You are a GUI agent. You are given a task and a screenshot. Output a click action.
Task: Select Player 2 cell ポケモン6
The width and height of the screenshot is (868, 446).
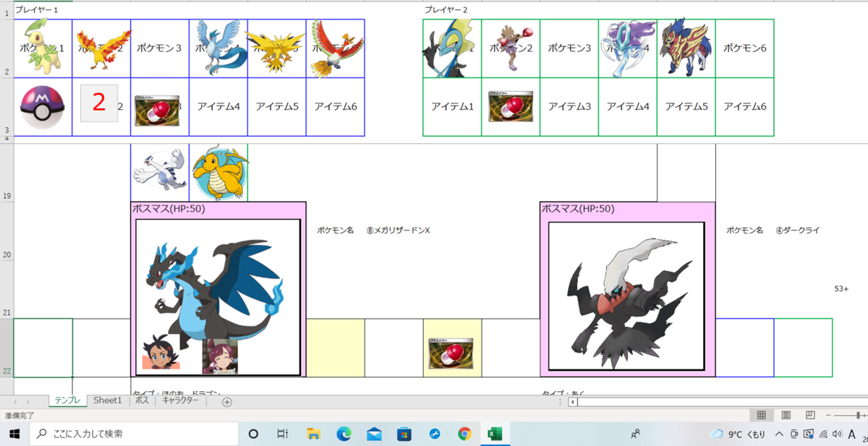[744, 48]
